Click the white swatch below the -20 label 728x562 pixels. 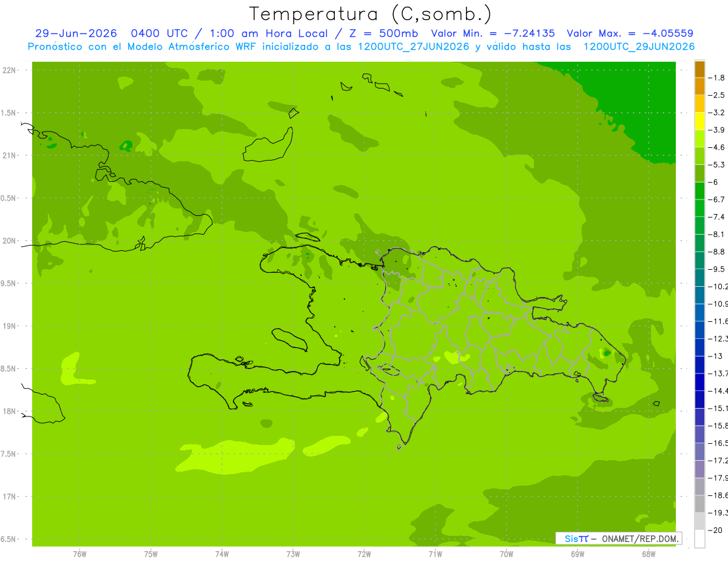699,539
